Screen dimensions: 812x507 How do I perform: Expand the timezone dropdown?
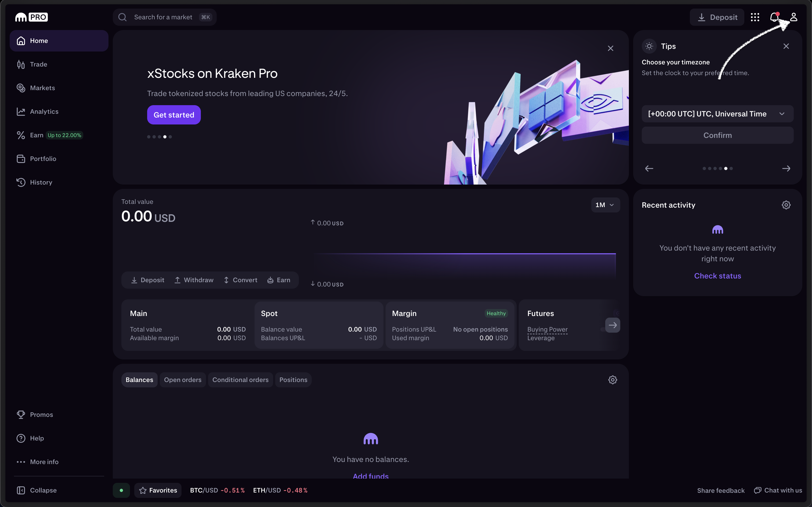pos(717,114)
